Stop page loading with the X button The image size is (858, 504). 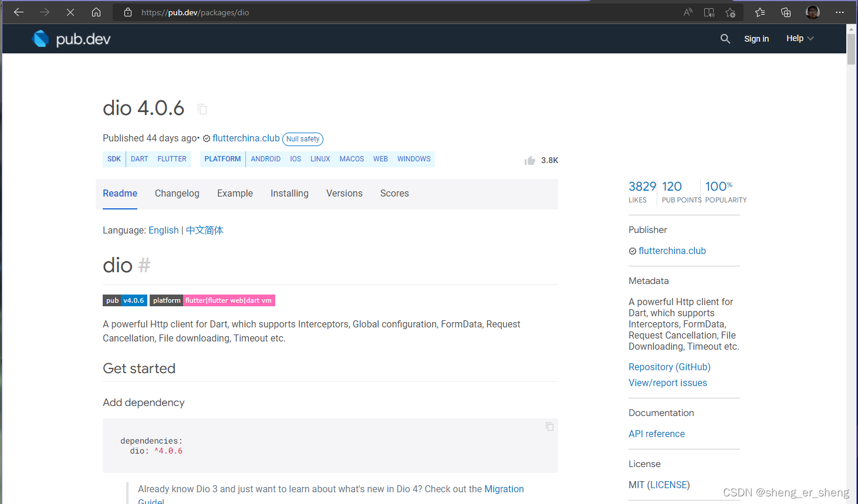point(70,12)
